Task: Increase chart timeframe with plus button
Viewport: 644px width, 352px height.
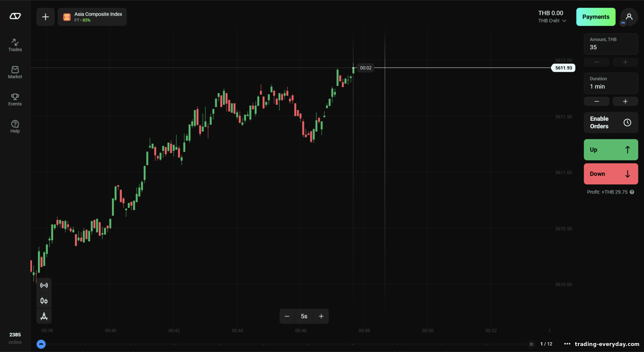Action: (321, 316)
